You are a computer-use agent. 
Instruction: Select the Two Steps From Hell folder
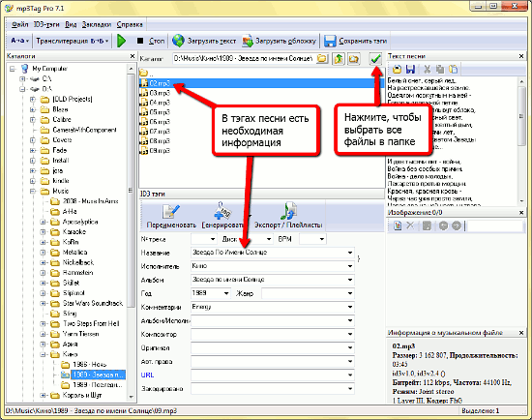tap(91, 323)
